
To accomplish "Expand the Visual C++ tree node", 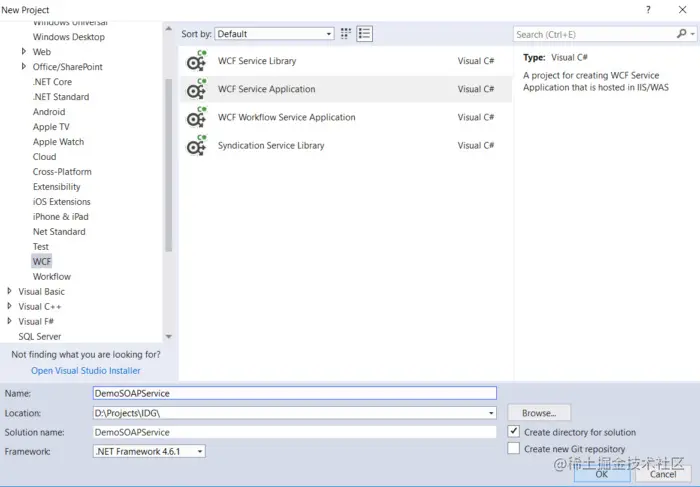I will click(9, 306).
